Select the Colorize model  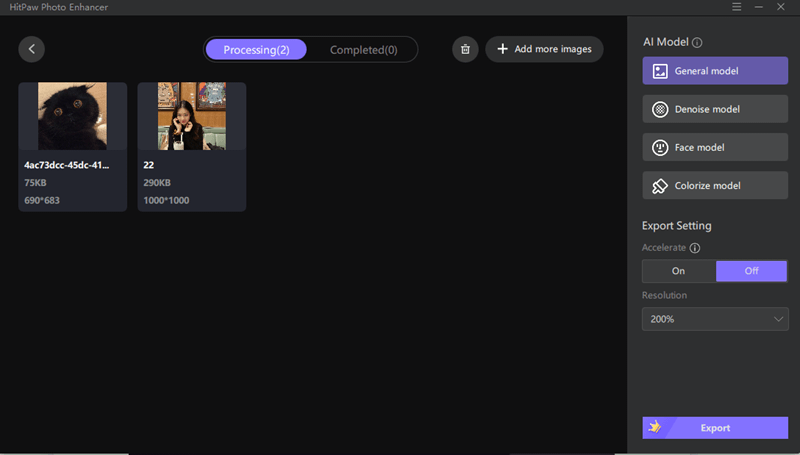715,185
